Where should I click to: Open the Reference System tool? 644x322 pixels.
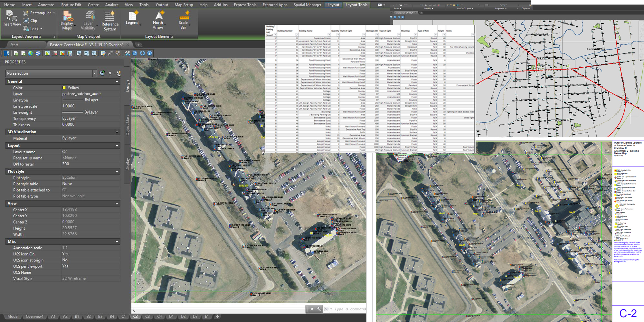point(110,21)
